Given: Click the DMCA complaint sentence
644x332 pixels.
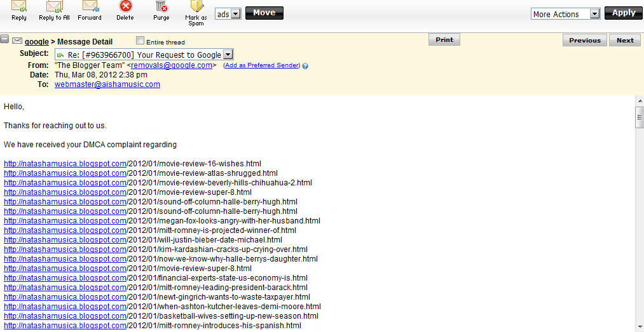Looking at the screenshot, I should click(x=90, y=145).
